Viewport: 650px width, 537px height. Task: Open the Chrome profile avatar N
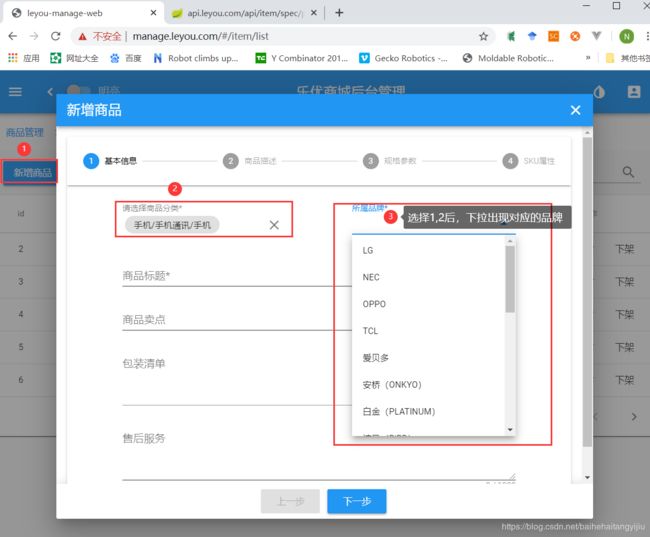pos(626,36)
